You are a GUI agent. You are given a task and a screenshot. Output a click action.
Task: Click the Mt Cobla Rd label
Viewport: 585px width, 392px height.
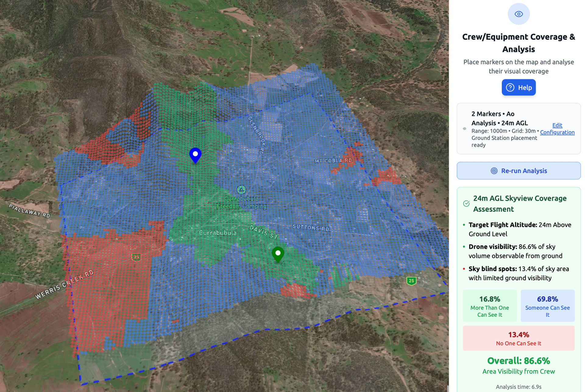pos(333,161)
